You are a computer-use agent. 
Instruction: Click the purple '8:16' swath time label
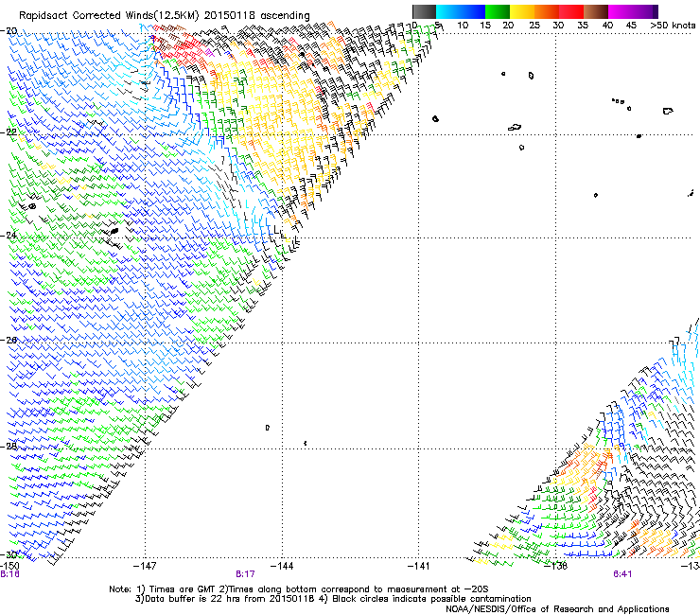[9, 574]
